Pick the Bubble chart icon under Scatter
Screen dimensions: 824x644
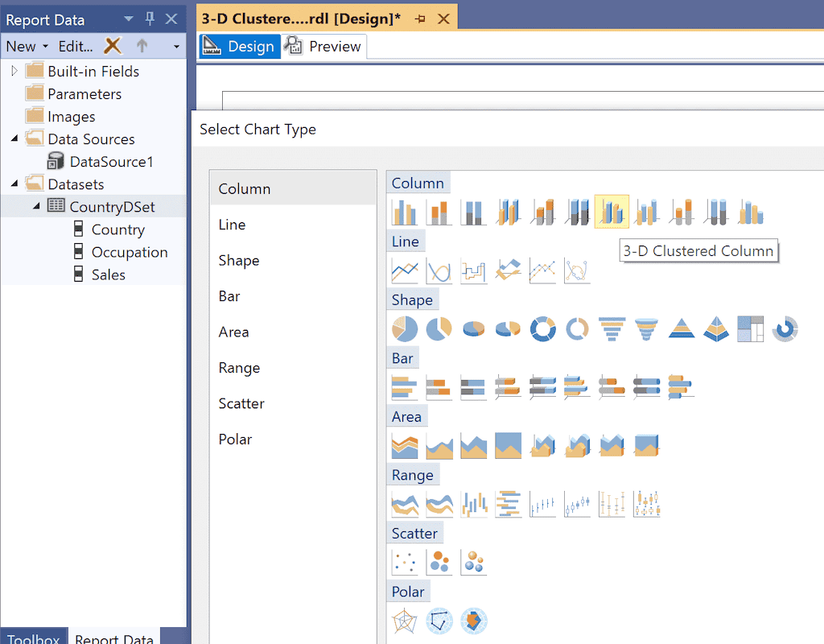click(439, 561)
